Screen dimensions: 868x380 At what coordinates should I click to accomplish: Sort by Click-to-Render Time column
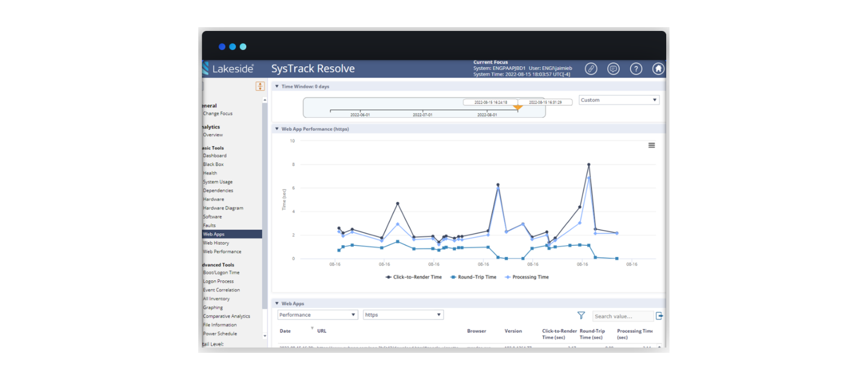click(x=559, y=334)
